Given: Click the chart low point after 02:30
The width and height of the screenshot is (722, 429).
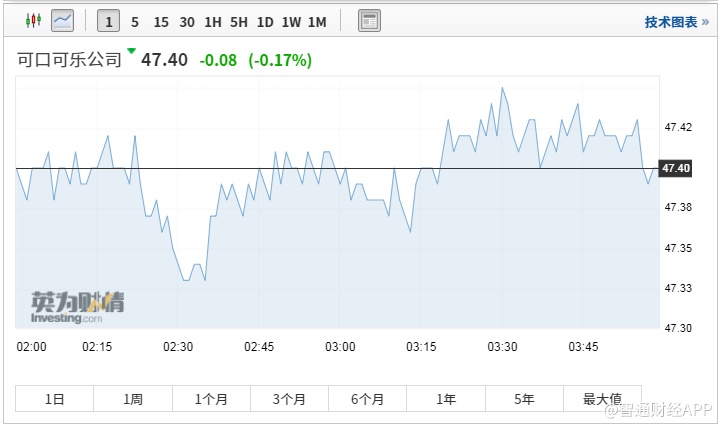Looking at the screenshot, I should pyautogui.click(x=186, y=280).
